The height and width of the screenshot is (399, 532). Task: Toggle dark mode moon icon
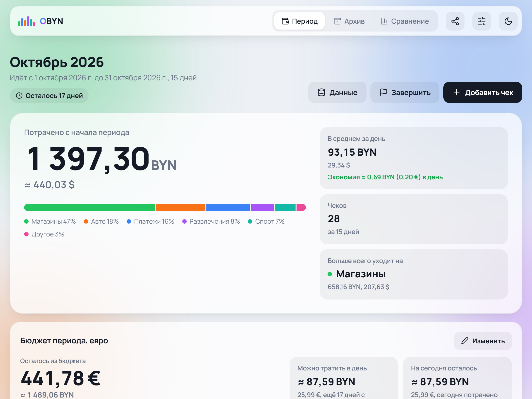point(508,21)
